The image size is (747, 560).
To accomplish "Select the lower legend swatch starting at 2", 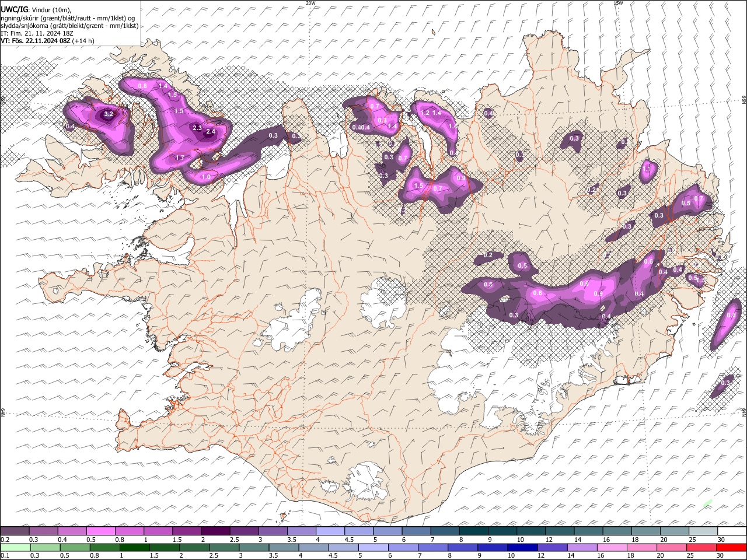I will point(194,547).
